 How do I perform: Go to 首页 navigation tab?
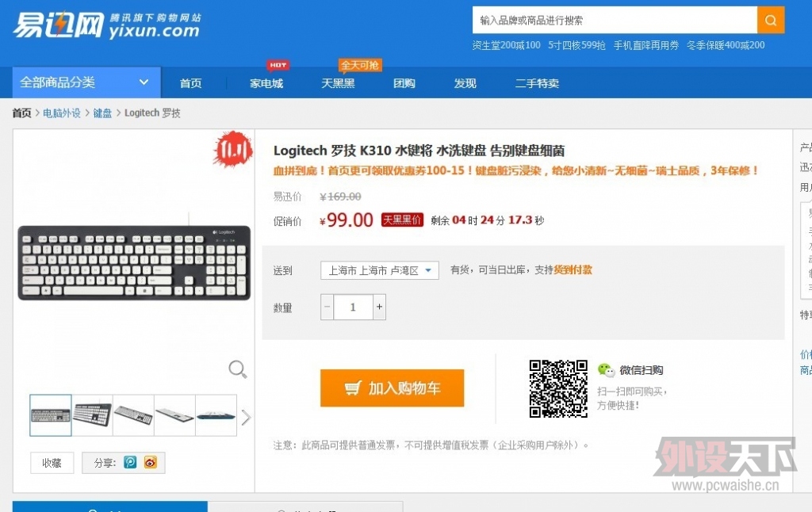190,83
